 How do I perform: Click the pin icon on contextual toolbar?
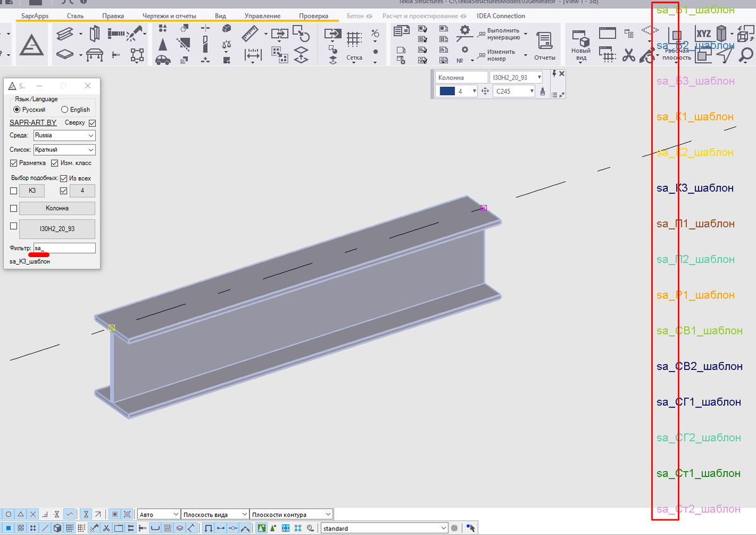pos(554,74)
